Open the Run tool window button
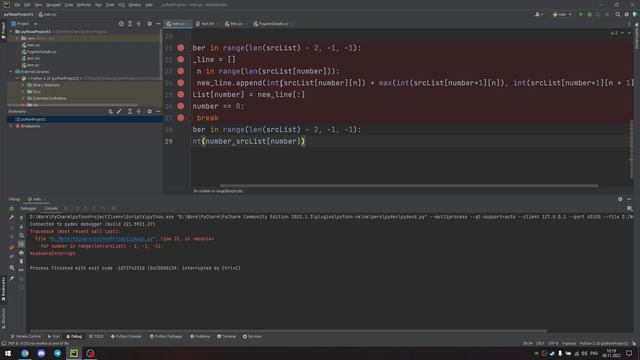640x360 pixels. coord(53,337)
